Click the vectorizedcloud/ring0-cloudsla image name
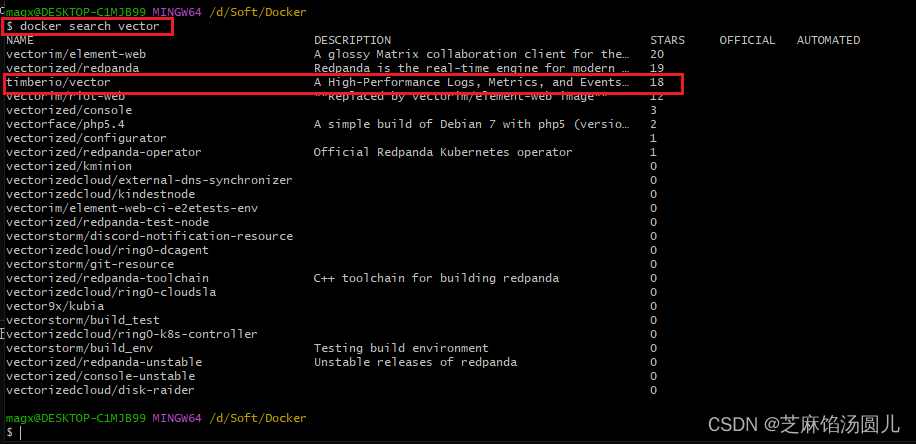Viewport: 916px width, 444px height. pyautogui.click(x=111, y=293)
